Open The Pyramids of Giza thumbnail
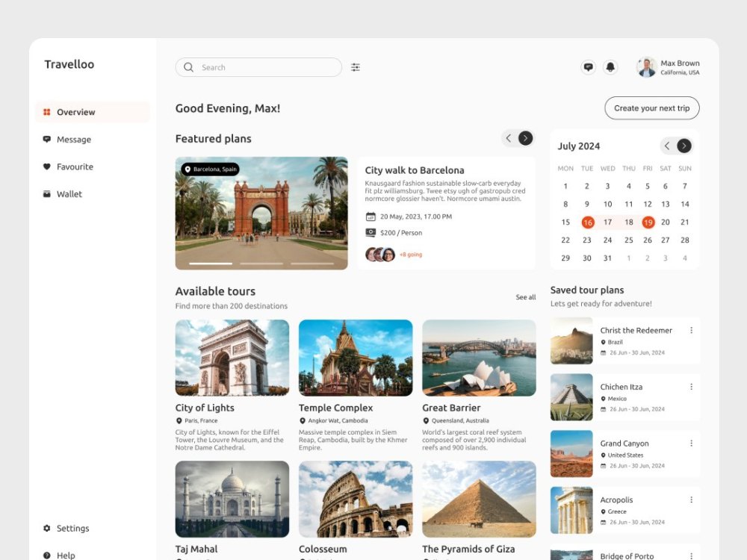747x560 pixels. click(x=479, y=499)
